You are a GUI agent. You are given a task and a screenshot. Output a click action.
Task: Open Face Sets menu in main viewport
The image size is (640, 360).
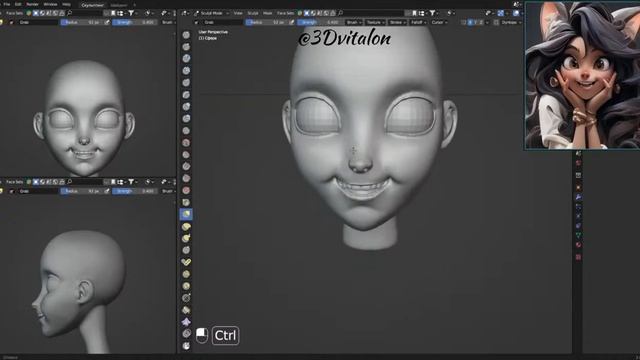tap(285, 13)
